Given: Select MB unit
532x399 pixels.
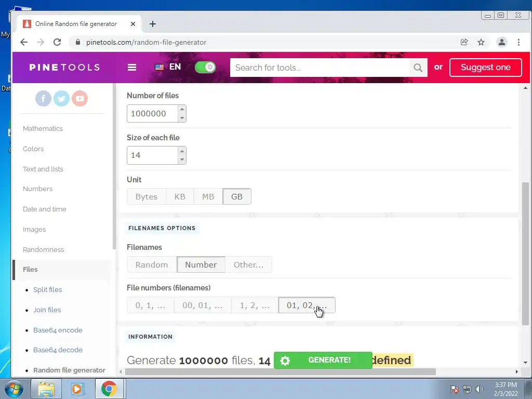Looking at the screenshot, I should point(208,197).
